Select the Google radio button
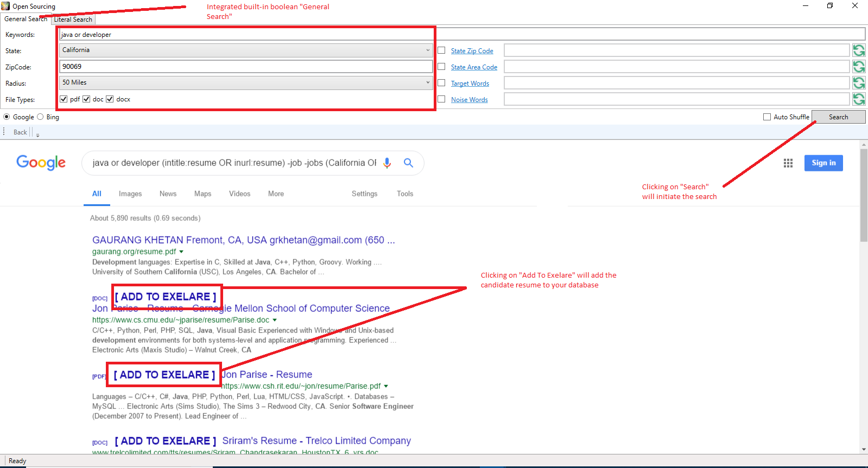This screenshot has width=868, height=468. (x=7, y=117)
